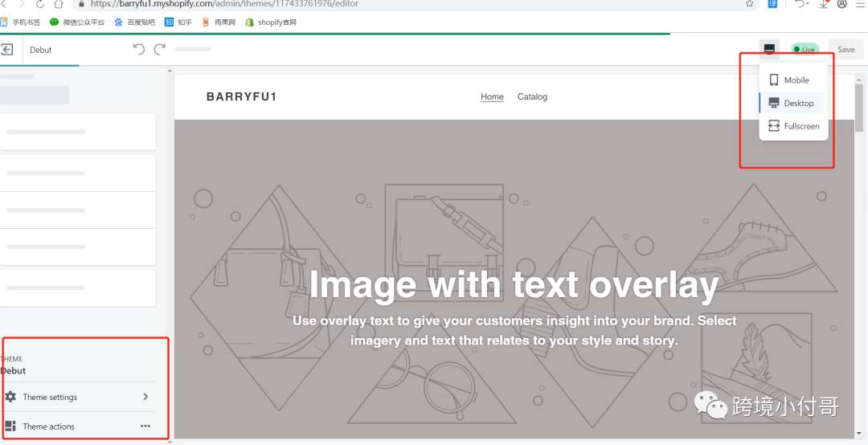Click the Debut title in the editor header
The image size is (868, 445).
click(40, 50)
